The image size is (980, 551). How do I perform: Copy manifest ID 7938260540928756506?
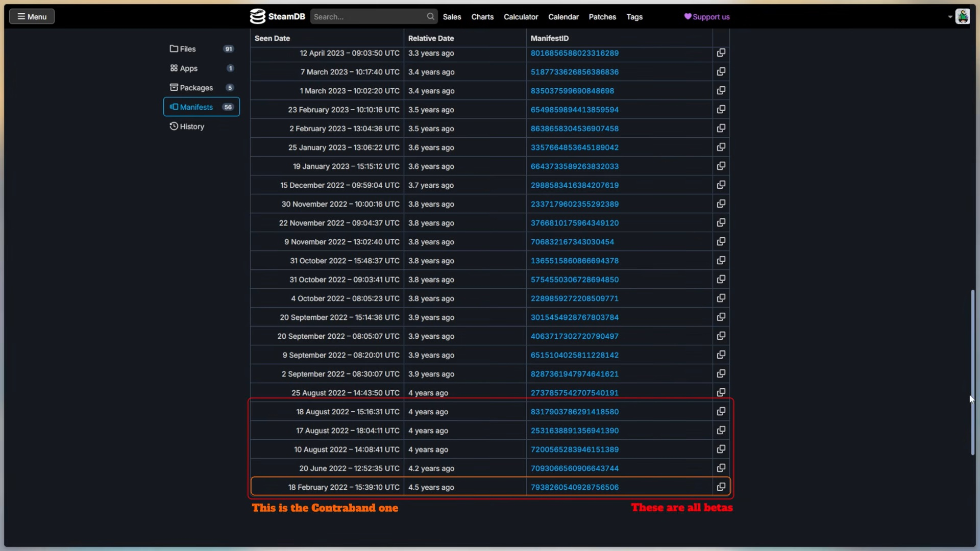click(x=721, y=487)
